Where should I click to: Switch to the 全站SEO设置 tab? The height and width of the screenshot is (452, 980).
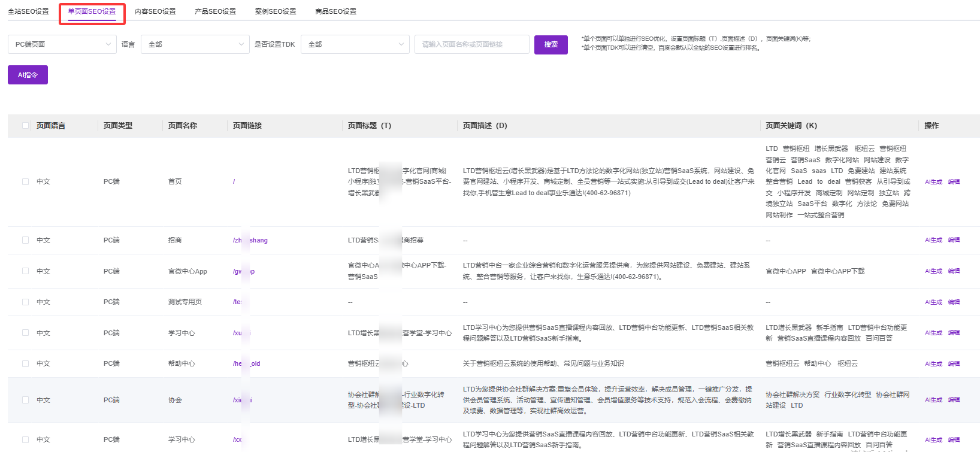(x=28, y=11)
